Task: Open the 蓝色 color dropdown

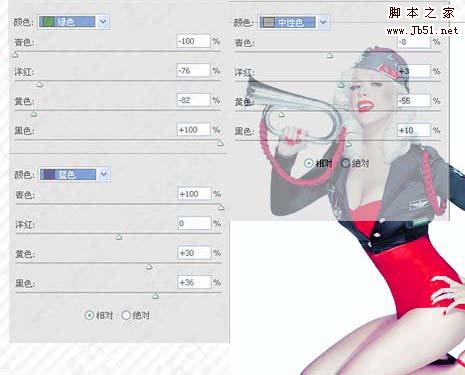Action: (75, 174)
